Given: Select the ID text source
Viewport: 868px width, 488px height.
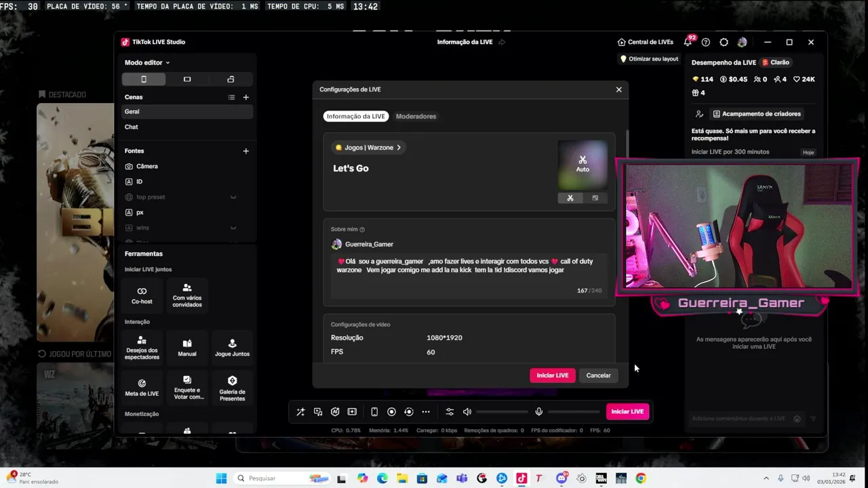Looking at the screenshot, I should 188,182.
